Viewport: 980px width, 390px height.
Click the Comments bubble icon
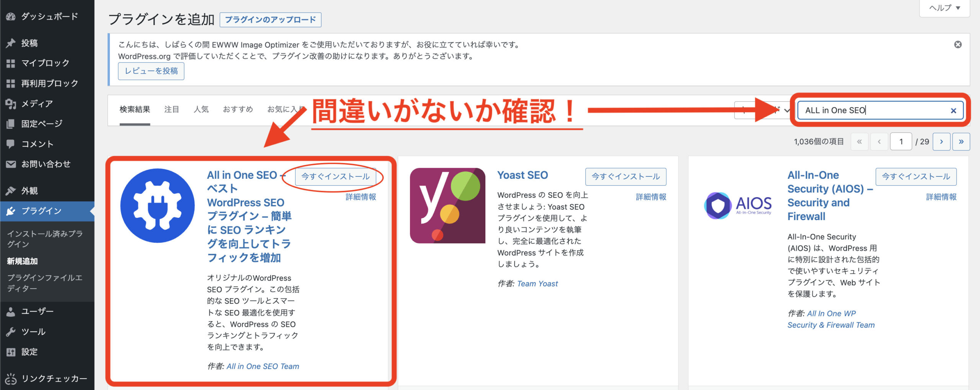pos(11,144)
